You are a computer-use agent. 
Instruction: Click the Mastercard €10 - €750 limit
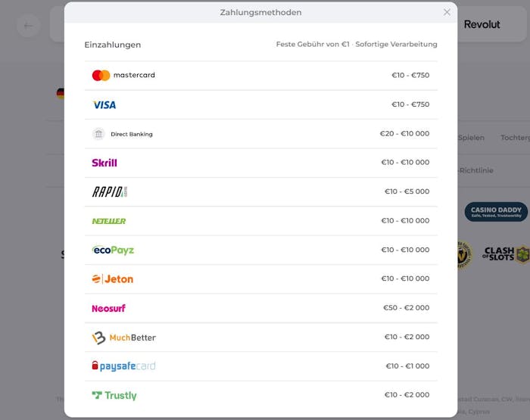click(410, 76)
